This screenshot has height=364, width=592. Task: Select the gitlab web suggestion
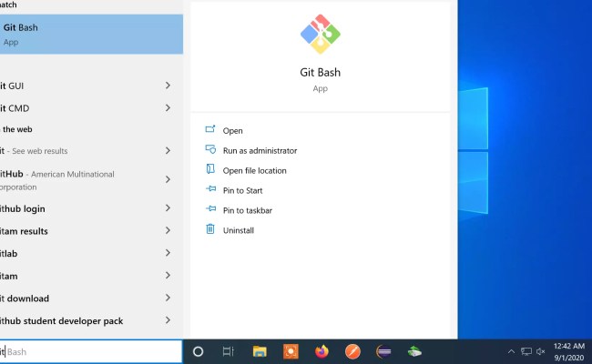(x=91, y=254)
